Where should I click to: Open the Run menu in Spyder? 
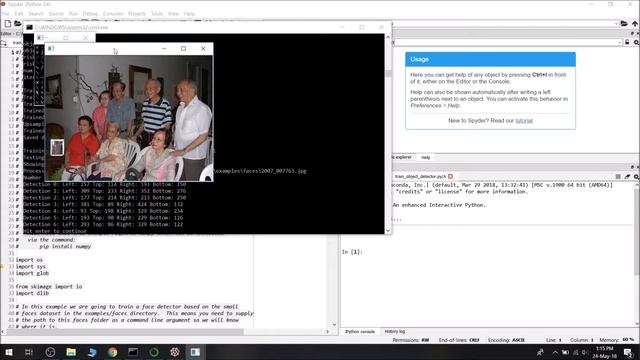pos(73,13)
